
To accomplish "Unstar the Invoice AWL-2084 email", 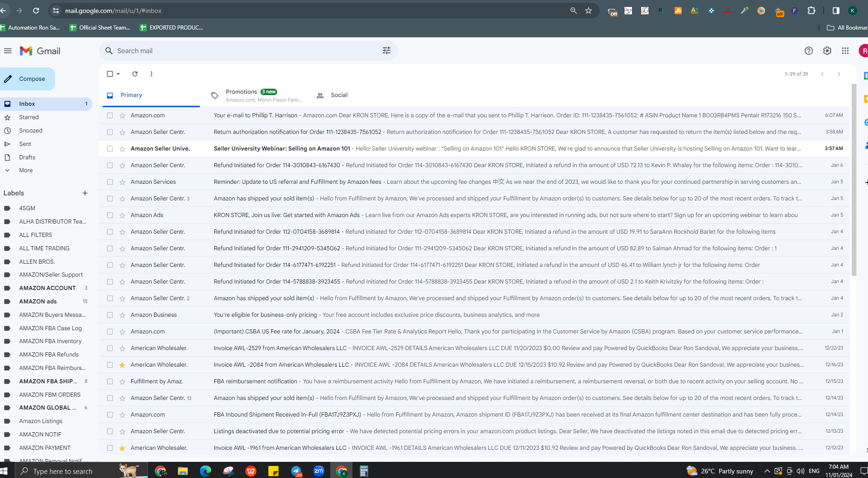I will click(122, 365).
